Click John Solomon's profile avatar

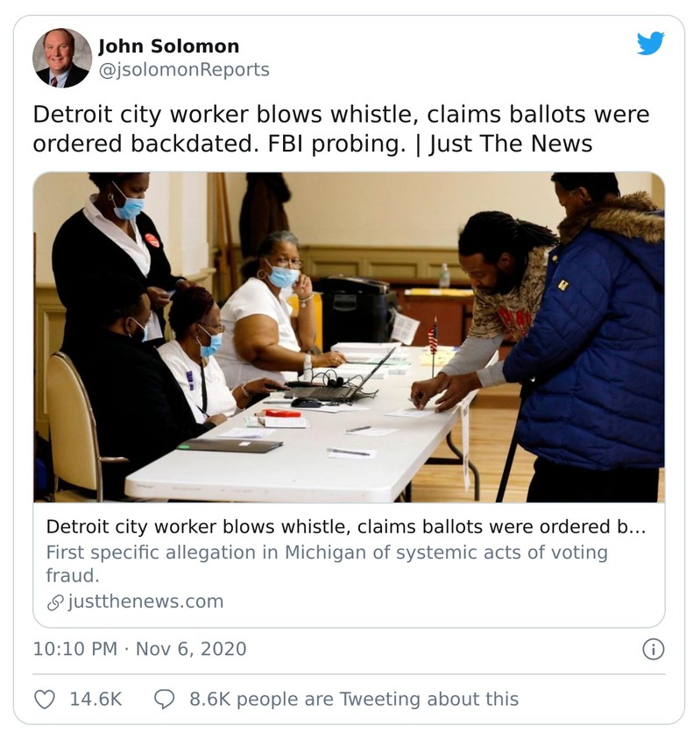61,58
